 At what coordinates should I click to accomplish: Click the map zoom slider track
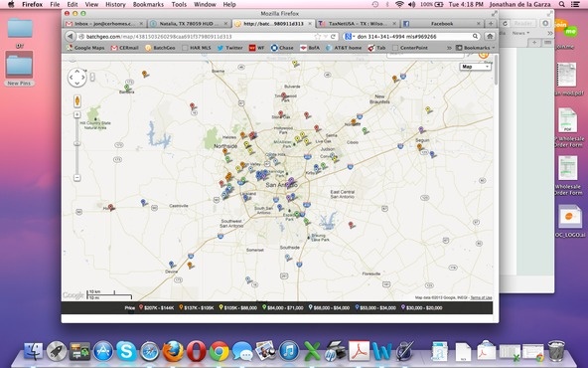[x=77, y=145]
